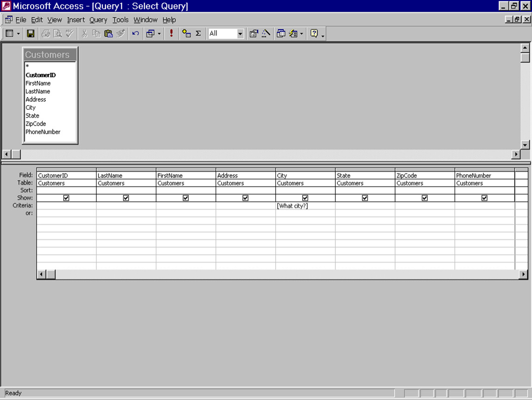Select LastName in the Customers field list
This screenshot has width=532, height=400.
[50, 91]
